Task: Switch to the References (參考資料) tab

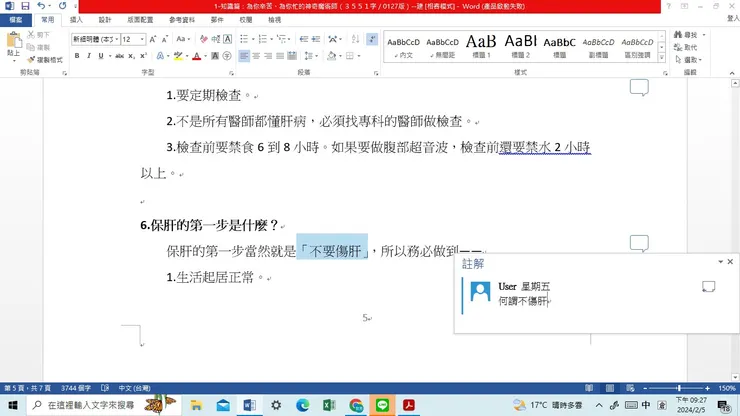Action: point(182,20)
